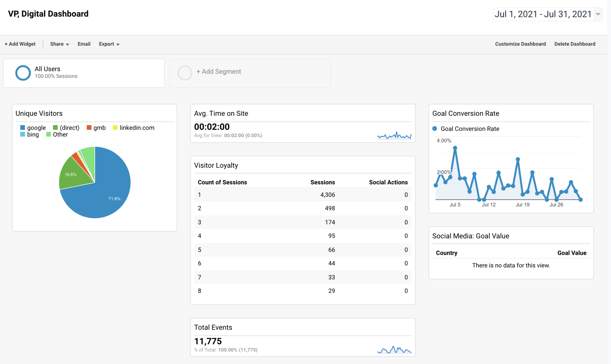
Task: Click + Add Widget in the toolbar
Action: [20, 44]
